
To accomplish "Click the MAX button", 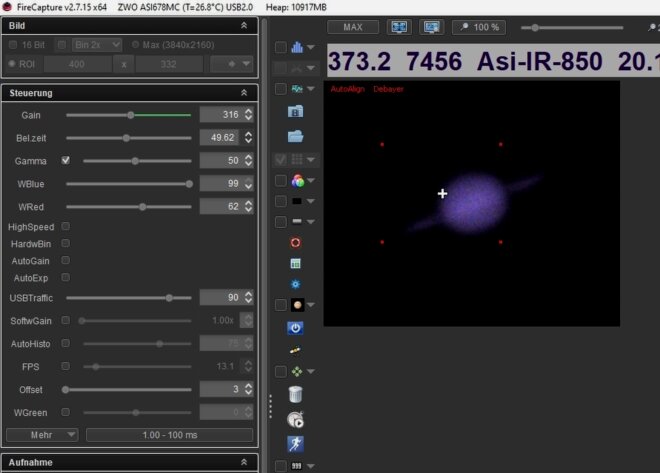I will click(353, 27).
